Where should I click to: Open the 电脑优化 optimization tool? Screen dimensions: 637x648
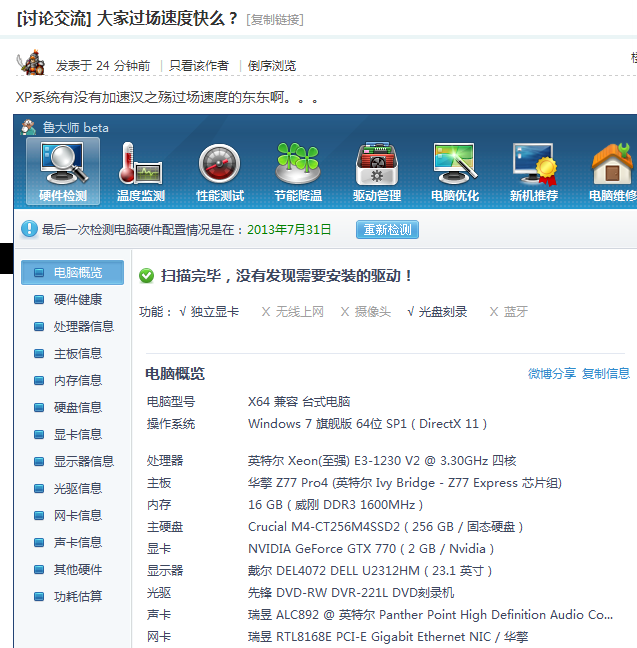(x=455, y=171)
